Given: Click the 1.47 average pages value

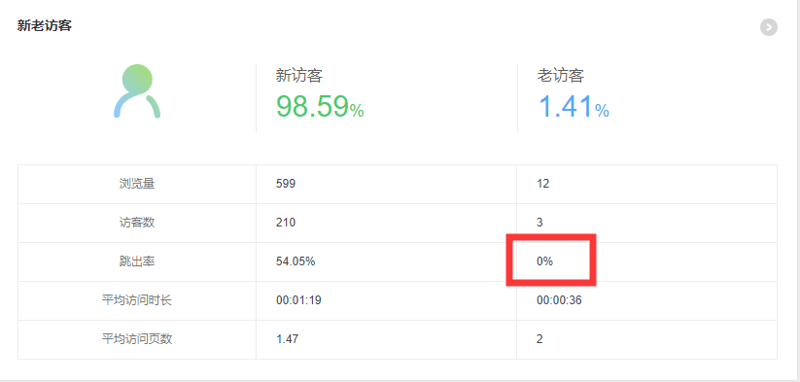Looking at the screenshot, I should (287, 339).
